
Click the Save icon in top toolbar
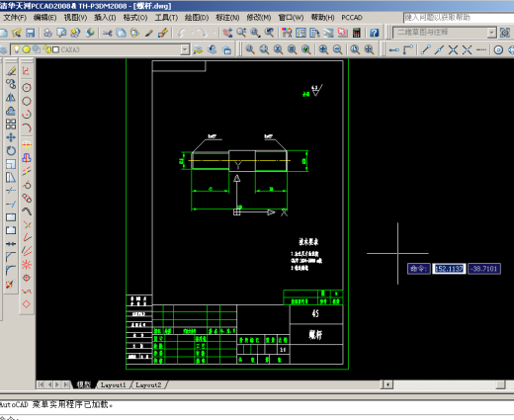point(31,33)
